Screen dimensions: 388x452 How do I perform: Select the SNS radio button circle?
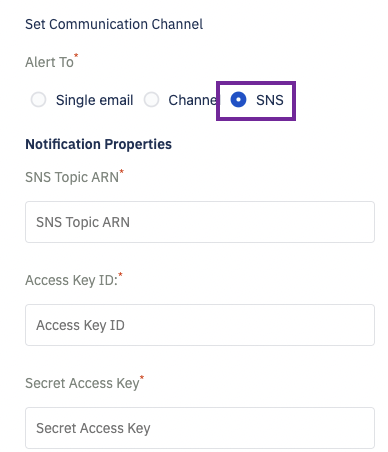coord(238,100)
